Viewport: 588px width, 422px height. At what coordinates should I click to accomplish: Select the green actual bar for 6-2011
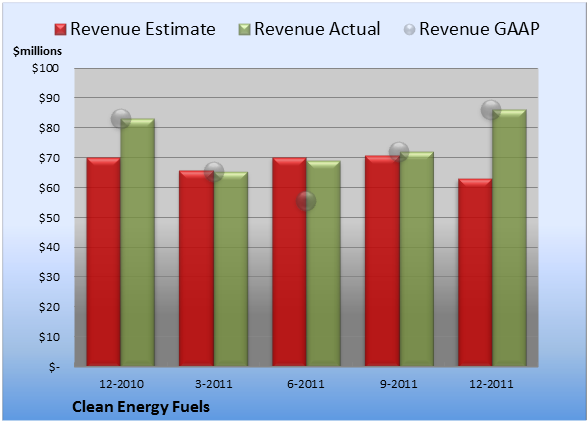(x=323, y=263)
